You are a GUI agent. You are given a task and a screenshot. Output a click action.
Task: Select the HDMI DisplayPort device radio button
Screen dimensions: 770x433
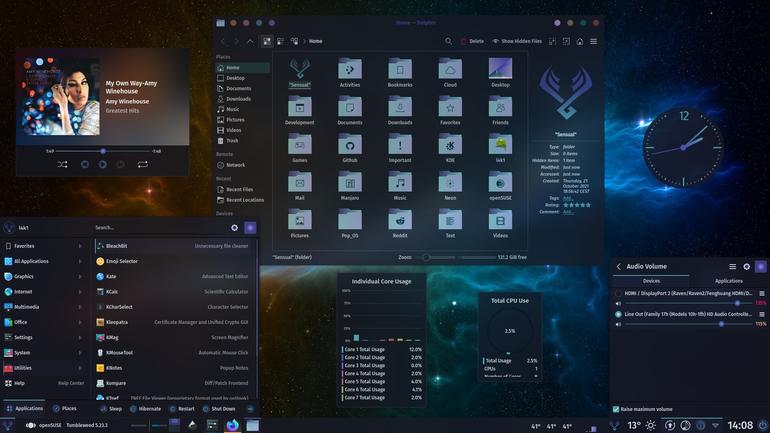618,294
